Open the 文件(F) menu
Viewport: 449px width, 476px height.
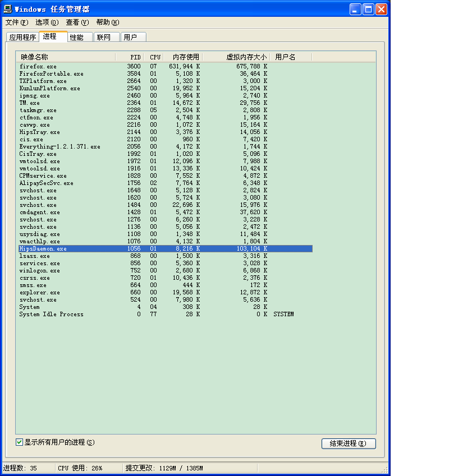coord(16,22)
